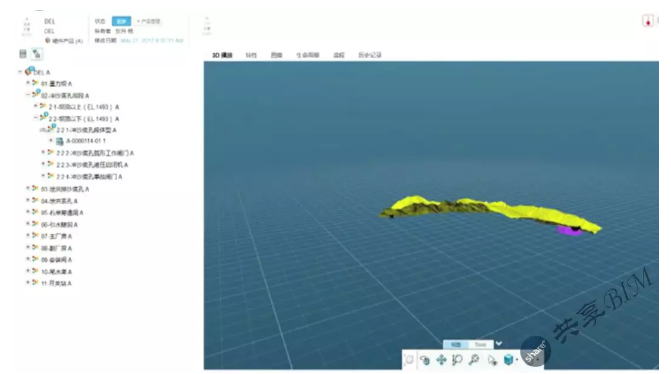671x374 pixels.
Task: Click the structure icon of node 06
Action: pos(35,224)
